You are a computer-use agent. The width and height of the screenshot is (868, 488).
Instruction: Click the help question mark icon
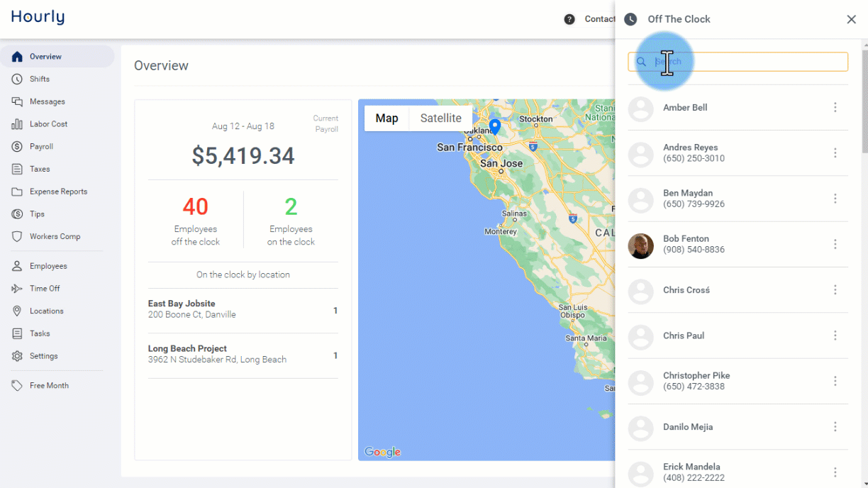[x=569, y=19]
